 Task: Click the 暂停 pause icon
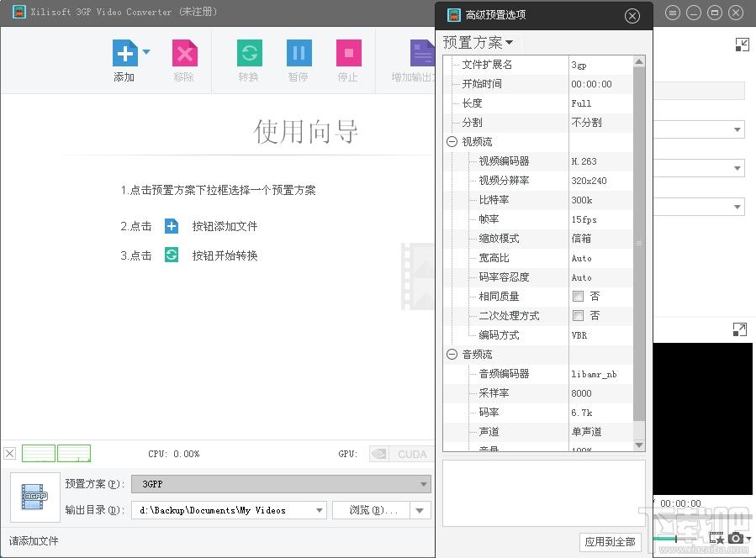[x=299, y=53]
